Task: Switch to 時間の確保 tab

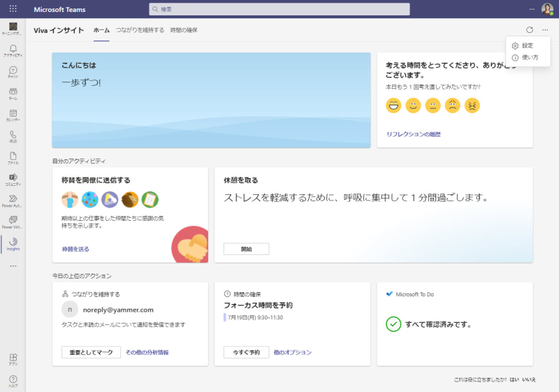Action: 184,30
